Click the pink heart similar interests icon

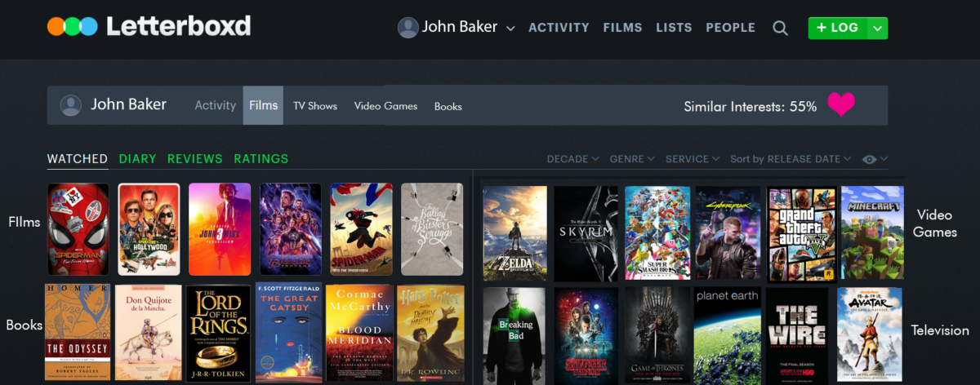tap(841, 104)
